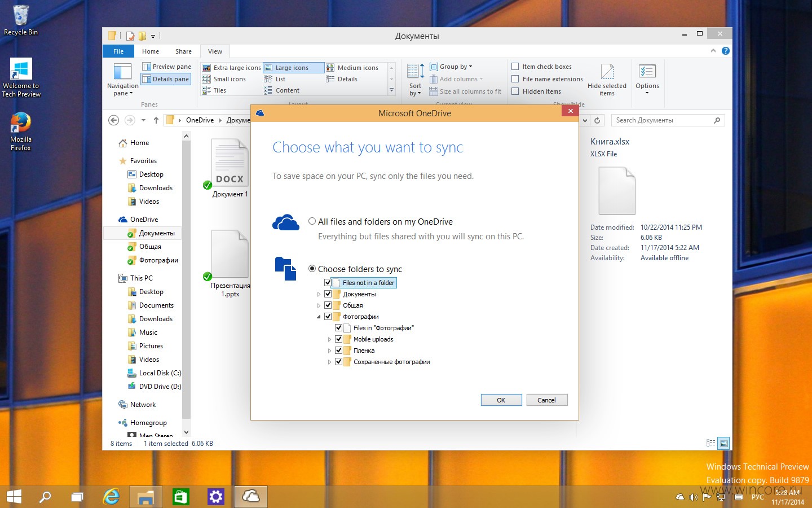The image size is (812, 508).
Task: Toggle the Details pane button
Action: coord(166,79)
